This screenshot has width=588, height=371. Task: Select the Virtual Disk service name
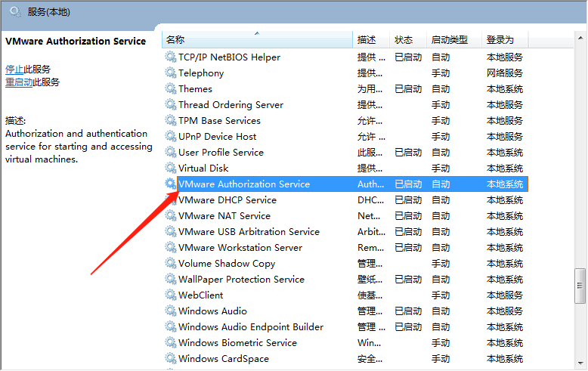tap(203, 168)
